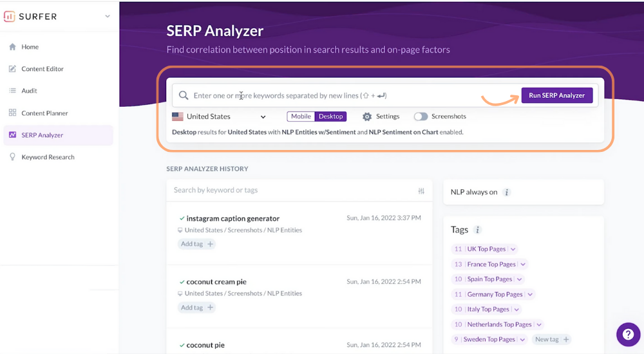Screen dimensions: 644x354
Task: Expand Germany Top Pages tag chevron
Action: (530, 294)
